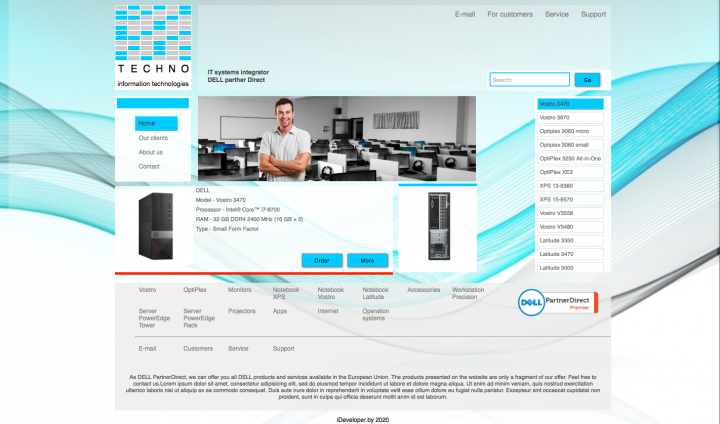Select Vostro 3470 in product list
The width and height of the screenshot is (720, 424).
[x=570, y=104]
